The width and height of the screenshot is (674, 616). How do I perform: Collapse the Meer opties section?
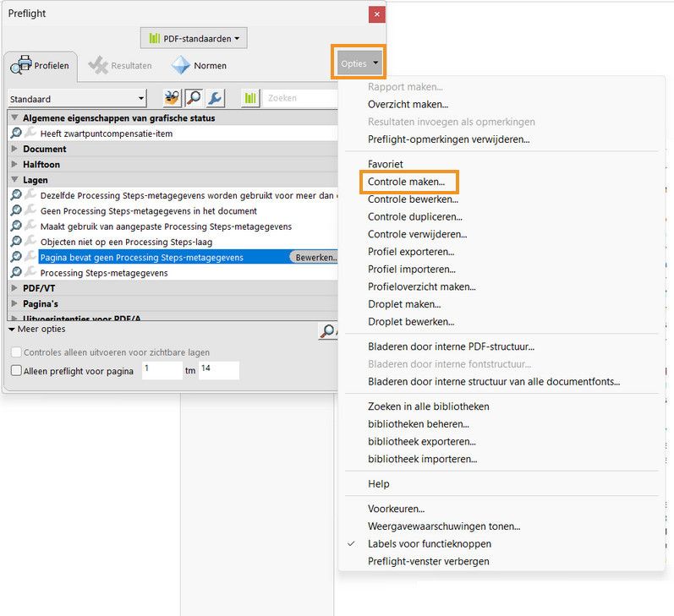coord(37,329)
